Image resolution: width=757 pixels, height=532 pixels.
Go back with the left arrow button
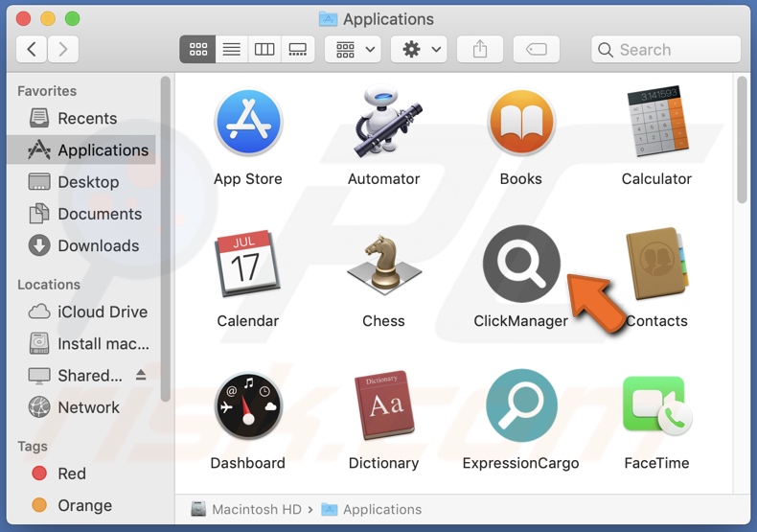[x=32, y=49]
